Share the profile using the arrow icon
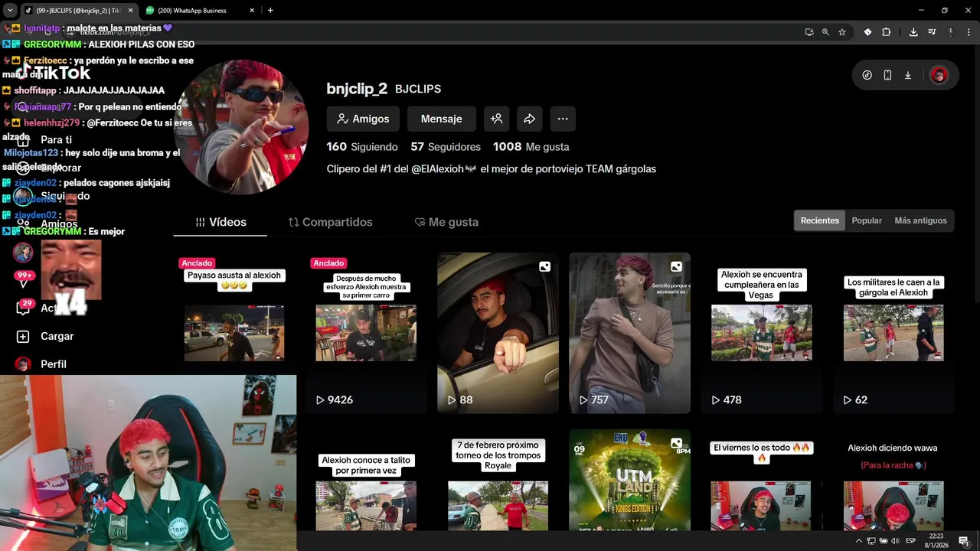This screenshot has height=551, width=980. (x=529, y=119)
